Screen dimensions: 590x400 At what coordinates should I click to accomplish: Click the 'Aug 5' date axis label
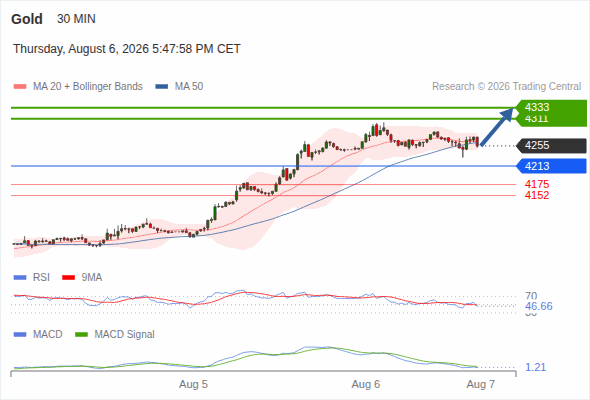tap(193, 384)
